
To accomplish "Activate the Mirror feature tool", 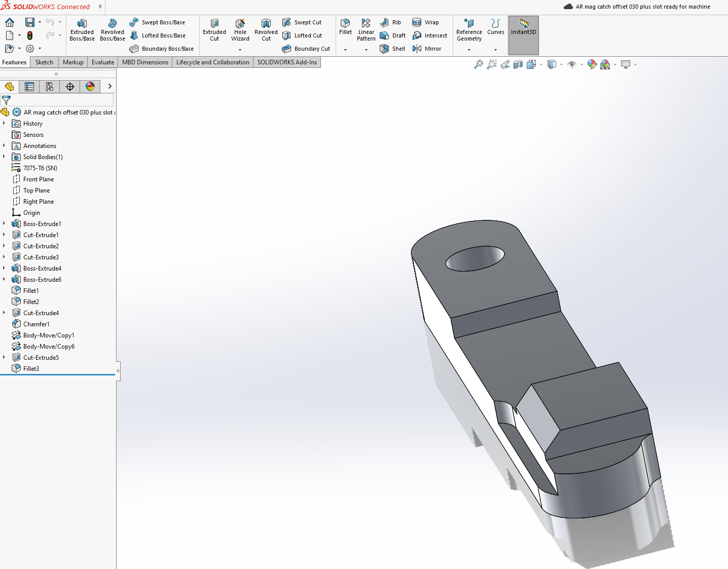I will (427, 49).
